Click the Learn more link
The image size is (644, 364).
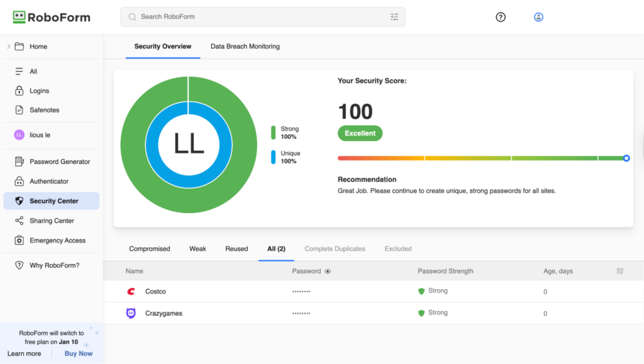[25, 353]
